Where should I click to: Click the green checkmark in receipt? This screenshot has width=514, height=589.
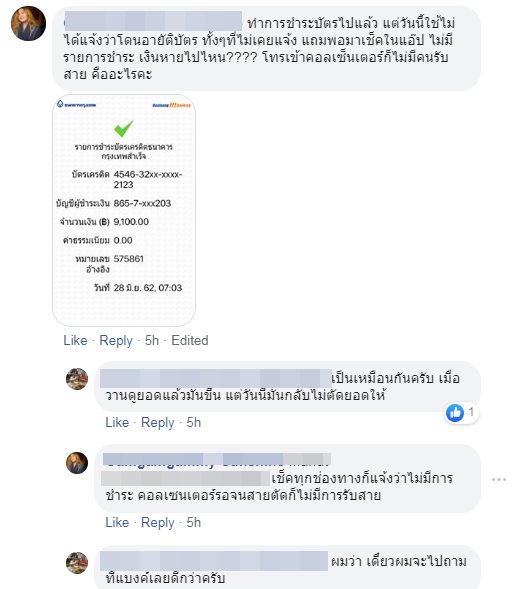click(x=124, y=128)
